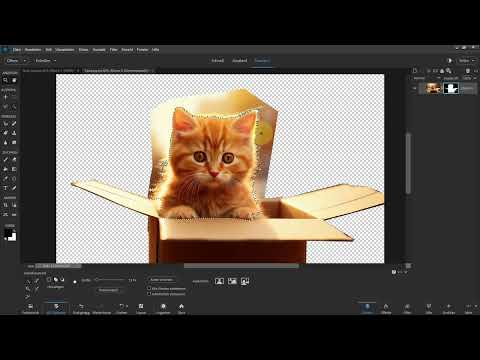Click the foreground color swatch
This screenshot has width=480, height=360.
coord(8,233)
